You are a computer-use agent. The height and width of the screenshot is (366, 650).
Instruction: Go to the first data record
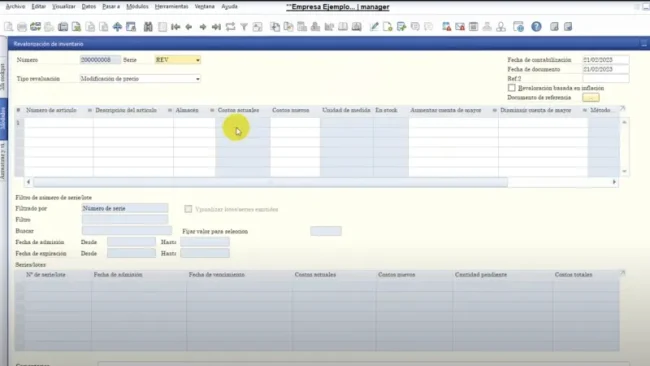[175, 27]
